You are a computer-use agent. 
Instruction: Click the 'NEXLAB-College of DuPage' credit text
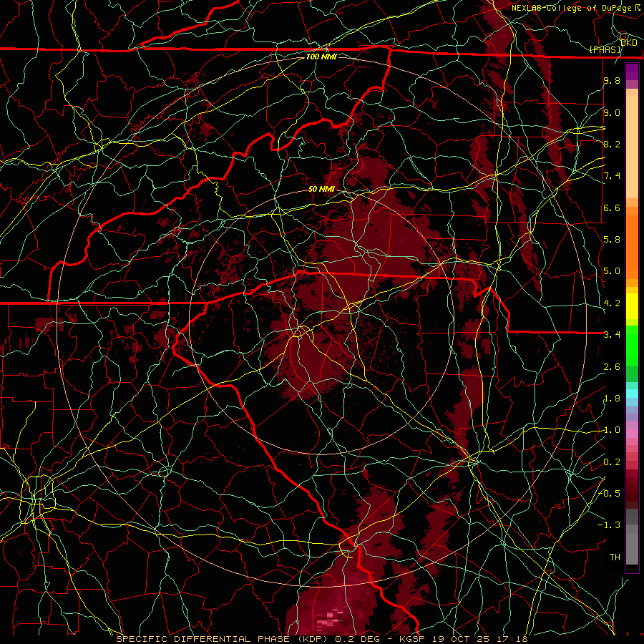coord(571,8)
